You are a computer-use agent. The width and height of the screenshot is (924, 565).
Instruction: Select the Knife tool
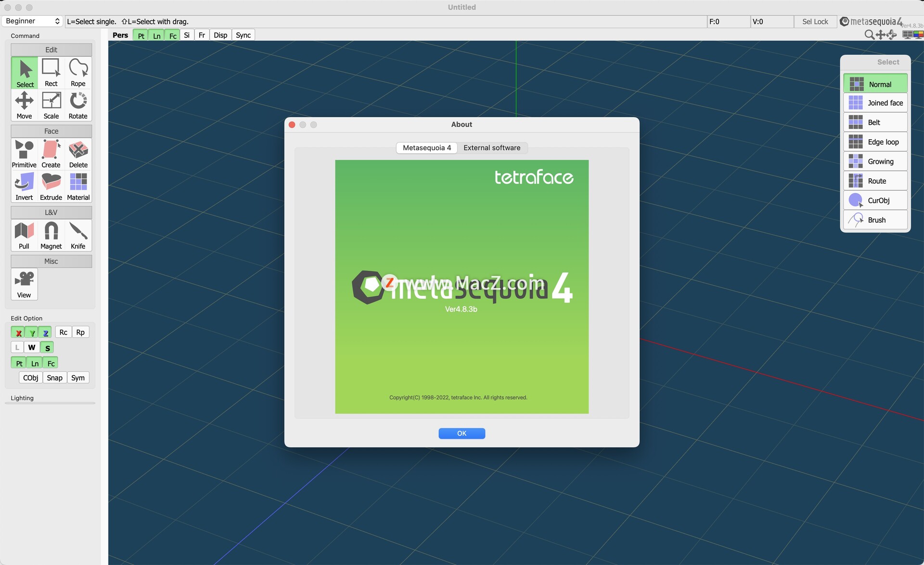77,235
